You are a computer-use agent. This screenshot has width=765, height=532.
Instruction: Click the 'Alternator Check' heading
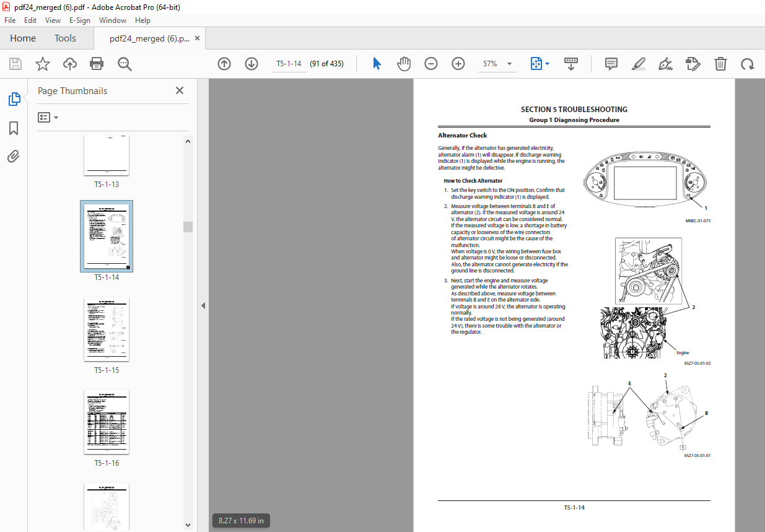(x=462, y=135)
